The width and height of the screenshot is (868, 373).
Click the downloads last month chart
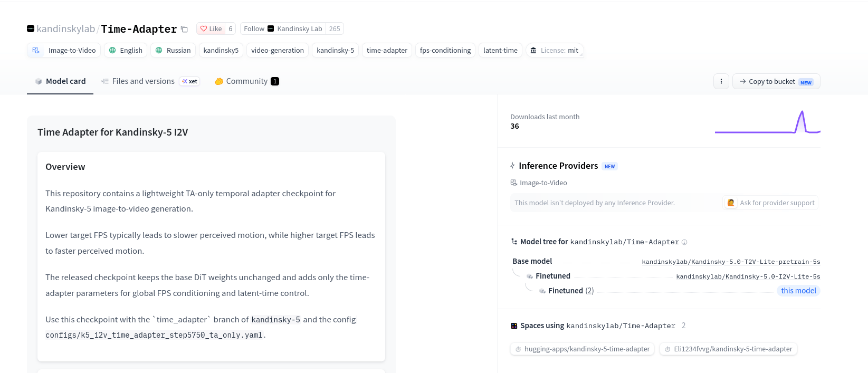tap(768, 122)
